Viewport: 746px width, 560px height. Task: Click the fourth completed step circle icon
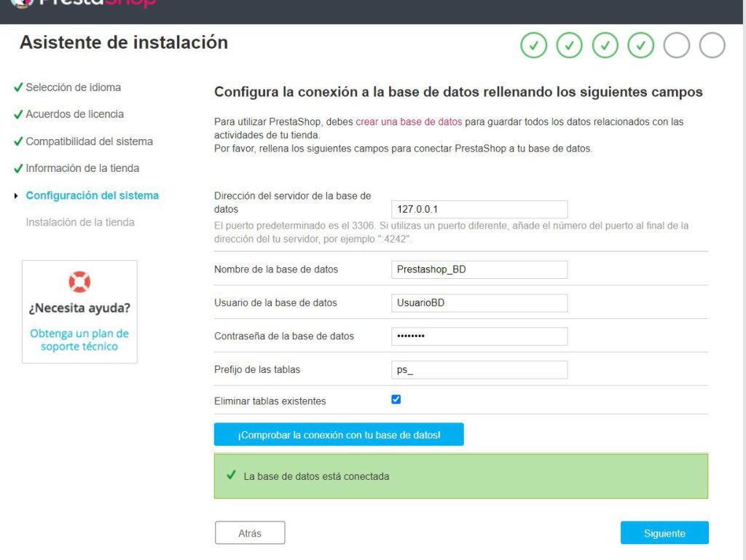[x=640, y=45]
